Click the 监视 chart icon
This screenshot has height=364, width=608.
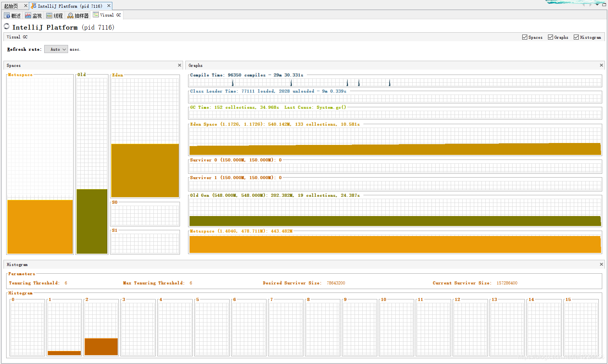click(28, 15)
